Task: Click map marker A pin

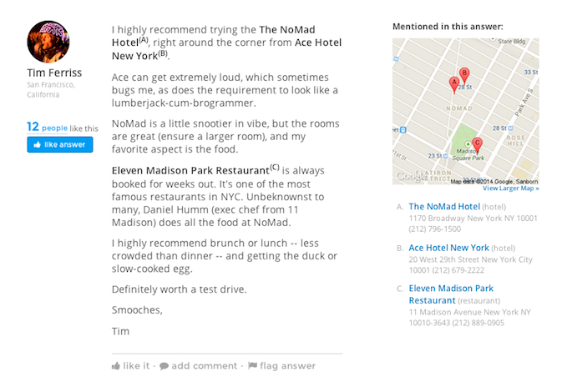Action: click(x=454, y=83)
